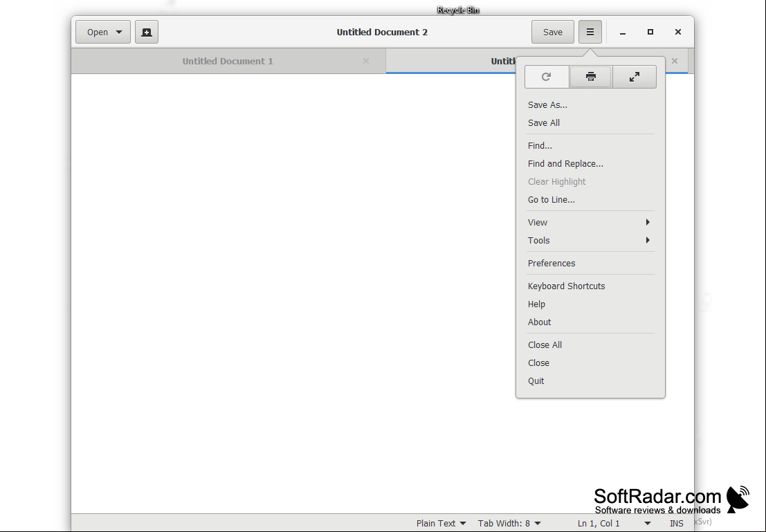Close the Untitled Document 1 tab

point(366,61)
